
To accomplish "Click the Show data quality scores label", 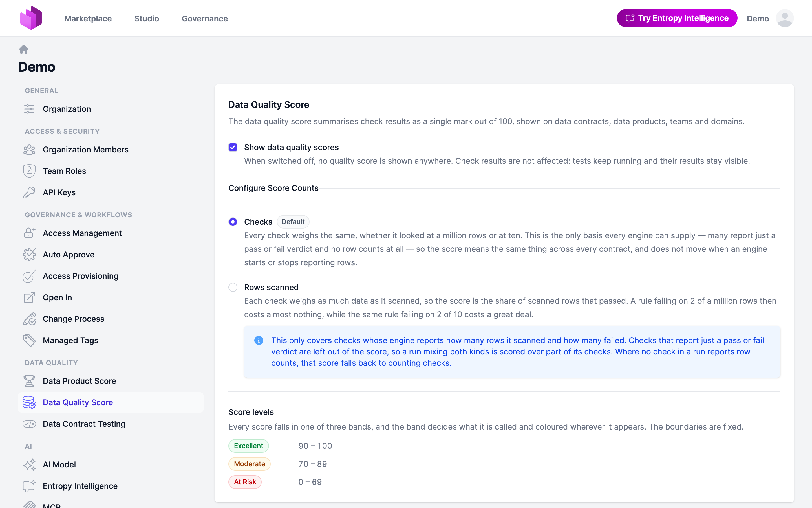I will [x=291, y=148].
